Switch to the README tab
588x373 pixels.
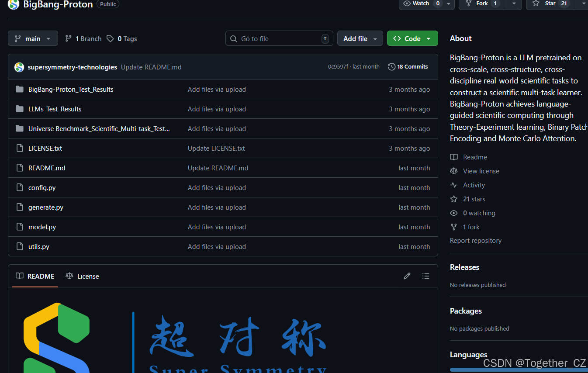pyautogui.click(x=35, y=276)
